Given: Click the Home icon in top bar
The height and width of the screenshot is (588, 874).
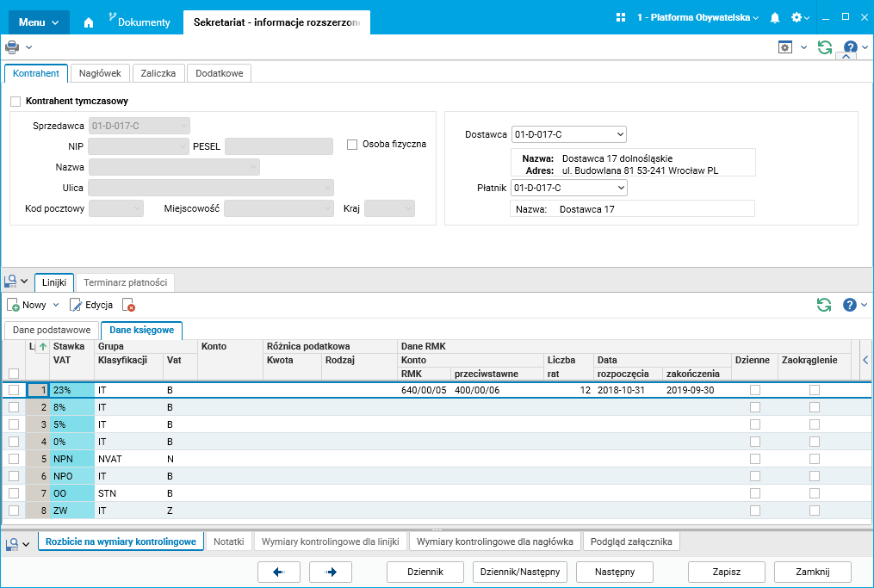Looking at the screenshot, I should click(88, 22).
